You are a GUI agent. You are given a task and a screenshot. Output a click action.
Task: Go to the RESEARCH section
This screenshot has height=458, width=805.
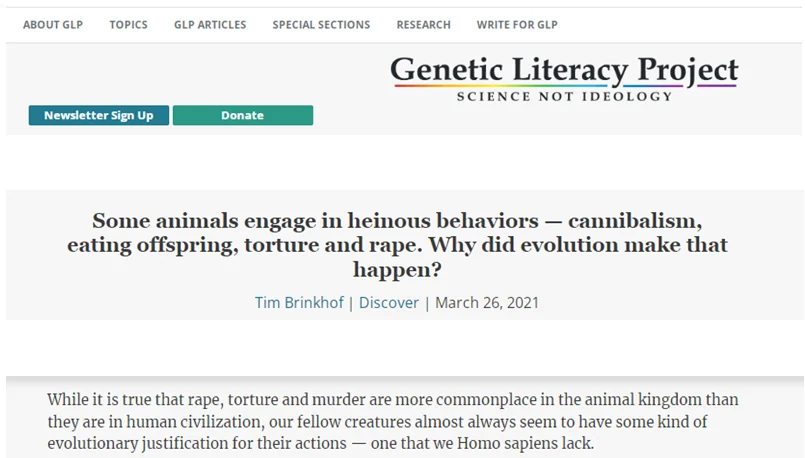[424, 25]
